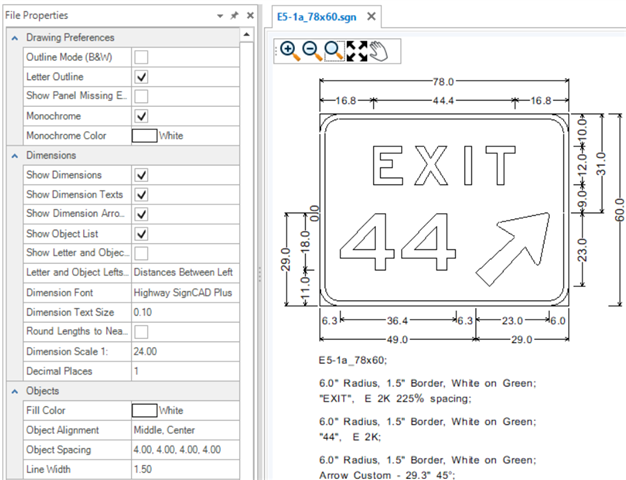Disable the Monochrome checkbox
This screenshot has height=480, width=626.
click(141, 116)
